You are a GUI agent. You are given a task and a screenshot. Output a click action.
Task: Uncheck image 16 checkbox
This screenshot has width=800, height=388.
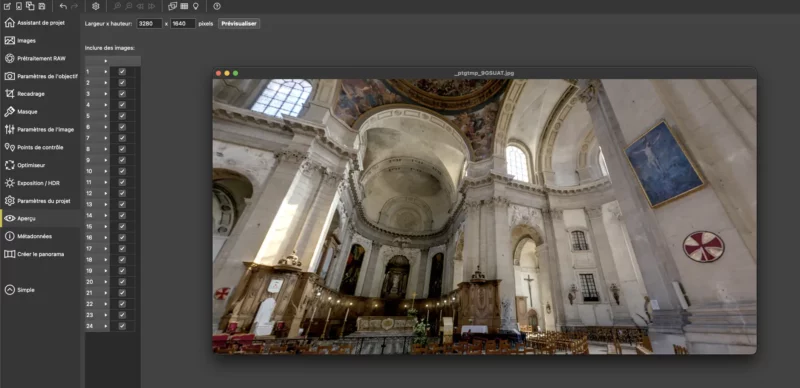click(x=122, y=237)
